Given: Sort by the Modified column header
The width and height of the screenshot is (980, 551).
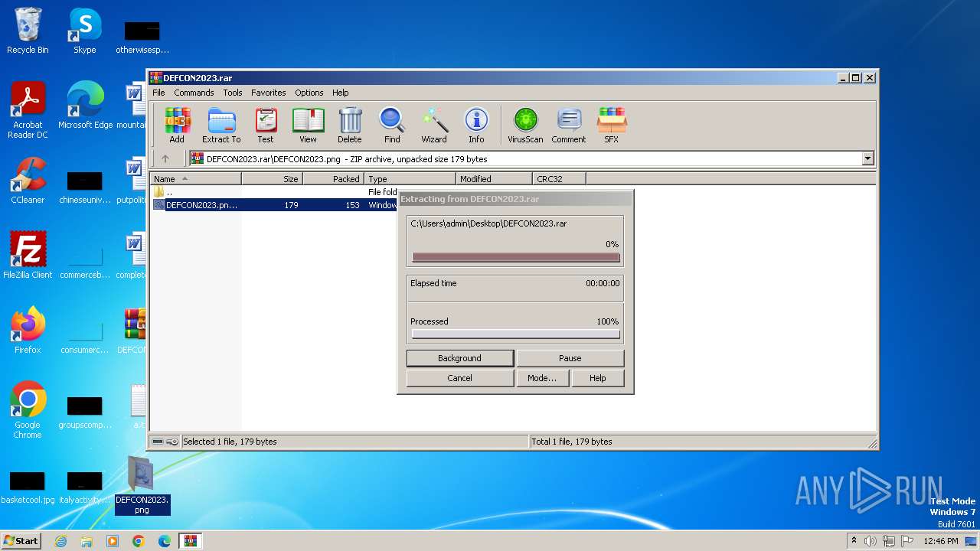Looking at the screenshot, I should pyautogui.click(x=494, y=179).
